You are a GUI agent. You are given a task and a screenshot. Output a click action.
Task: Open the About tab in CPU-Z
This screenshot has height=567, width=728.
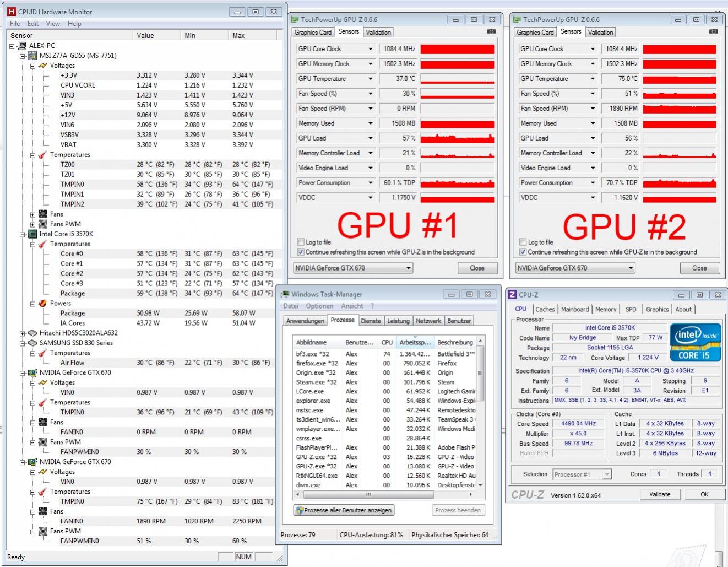pos(683,310)
